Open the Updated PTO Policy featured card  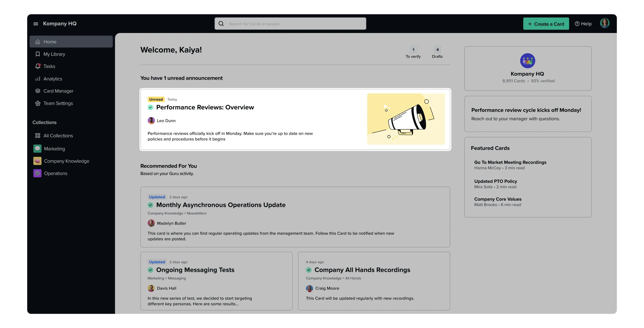click(x=495, y=181)
